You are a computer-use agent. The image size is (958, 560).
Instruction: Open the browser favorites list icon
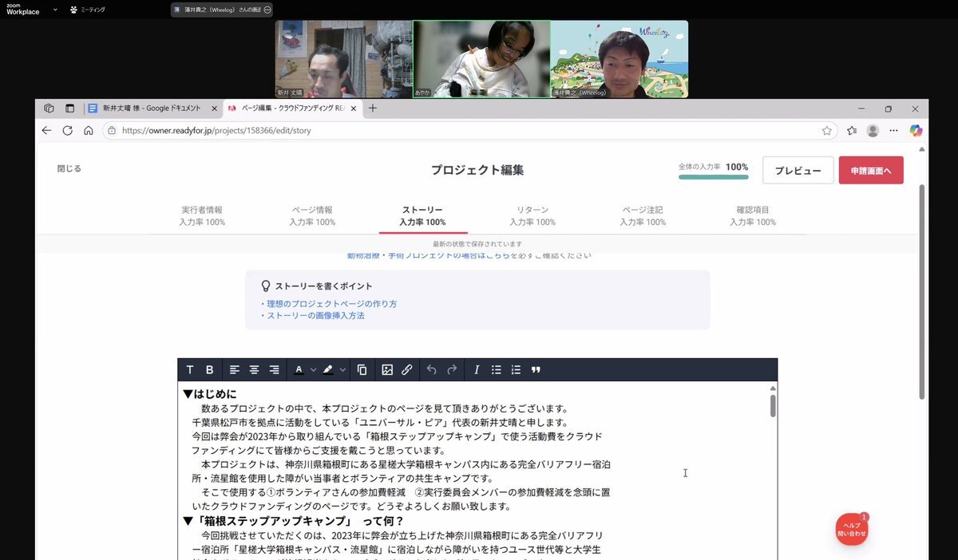click(852, 130)
